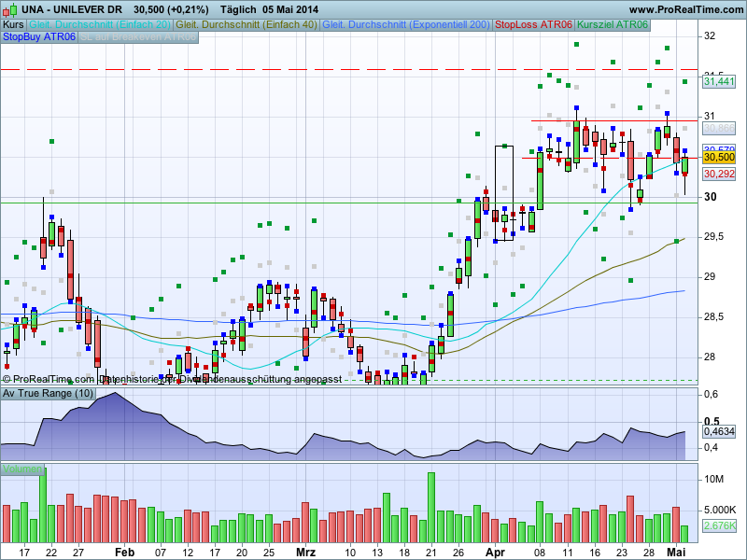747x560 pixels.
Task: Select the StopLoss ATR06 indicator label
Action: tap(533, 25)
